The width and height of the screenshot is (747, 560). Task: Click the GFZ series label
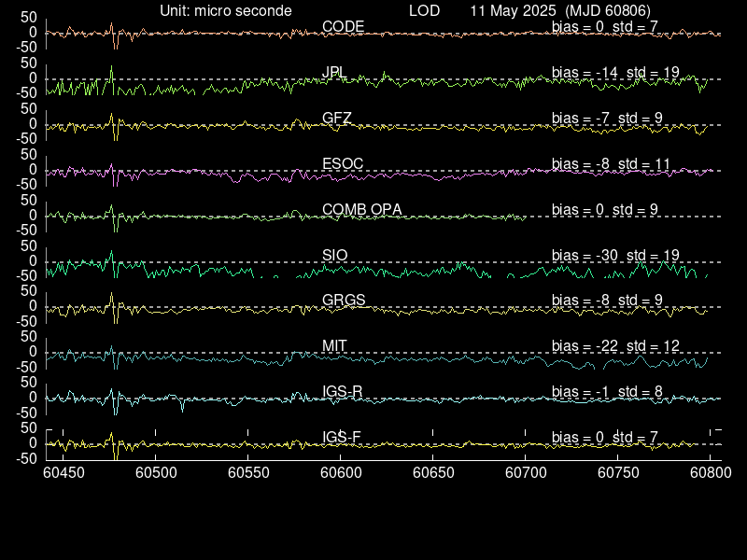click(337, 119)
